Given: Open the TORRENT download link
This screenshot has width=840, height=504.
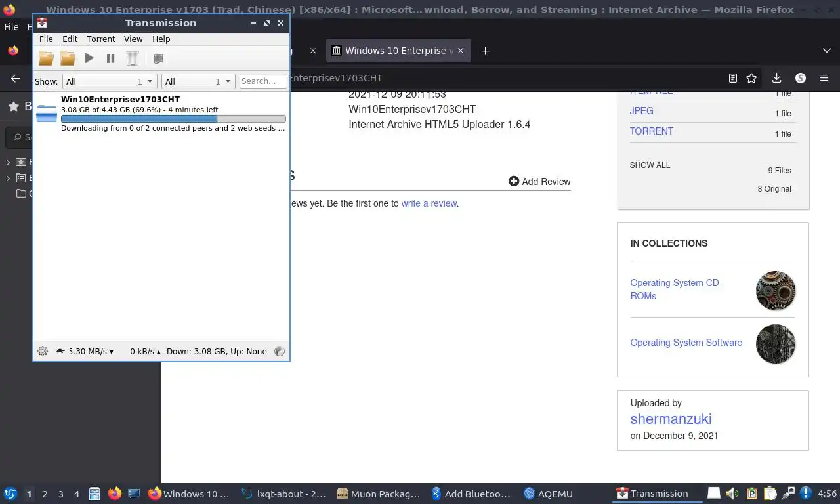Looking at the screenshot, I should point(652,131).
